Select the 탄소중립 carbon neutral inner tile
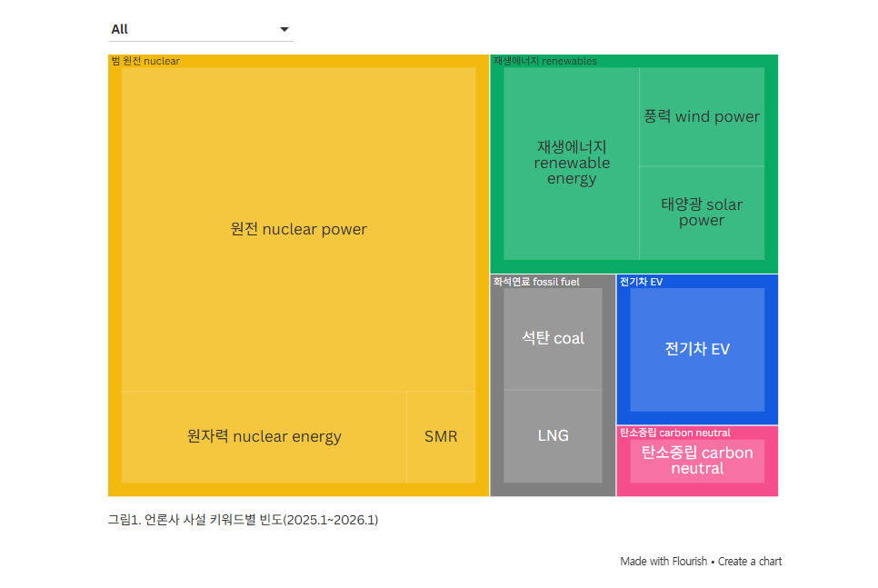Viewport: 878px width, 588px height. point(697,461)
